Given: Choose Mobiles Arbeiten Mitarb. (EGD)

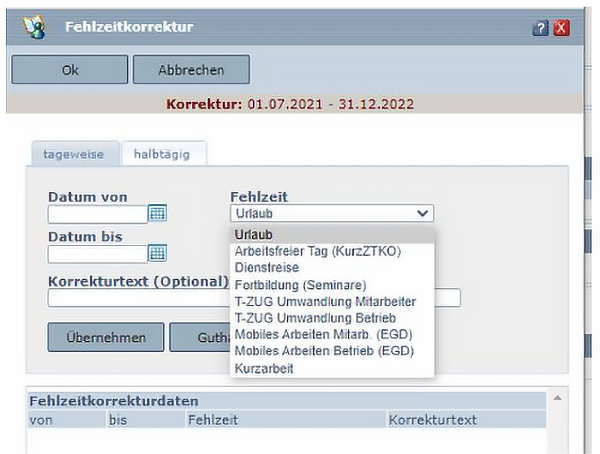Looking at the screenshot, I should pos(323,335).
